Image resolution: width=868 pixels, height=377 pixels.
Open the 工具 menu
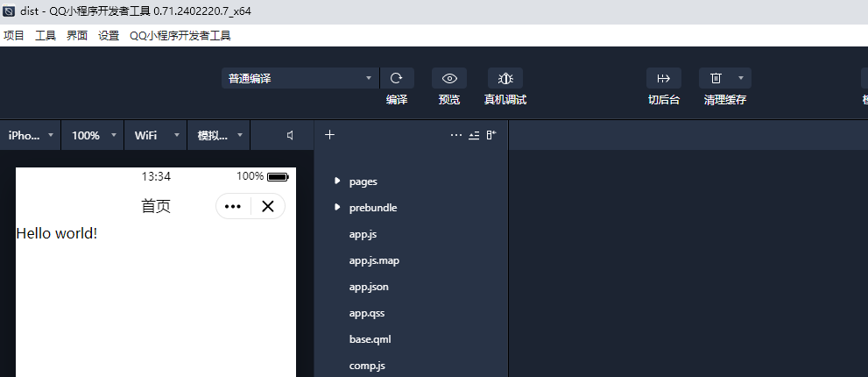point(46,36)
